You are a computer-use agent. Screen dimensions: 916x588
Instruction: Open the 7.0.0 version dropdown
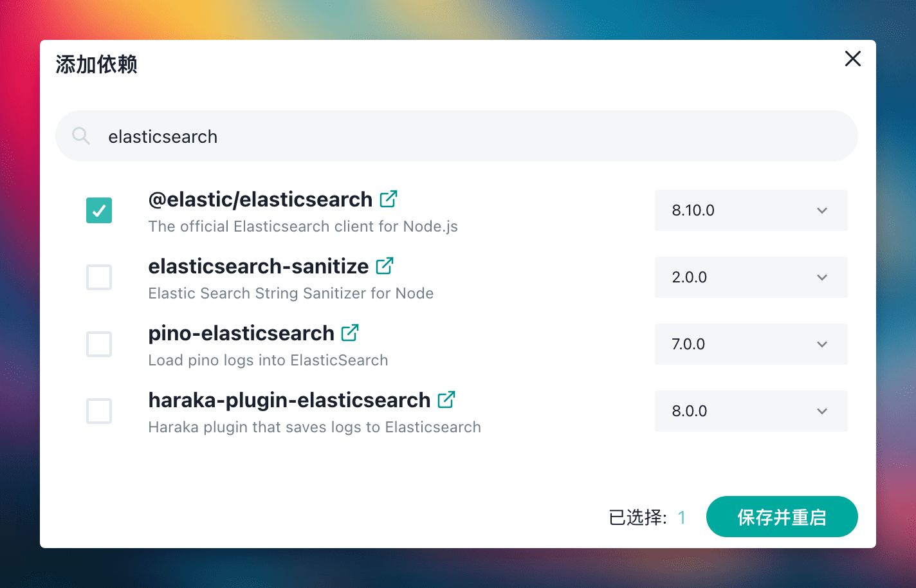click(751, 344)
